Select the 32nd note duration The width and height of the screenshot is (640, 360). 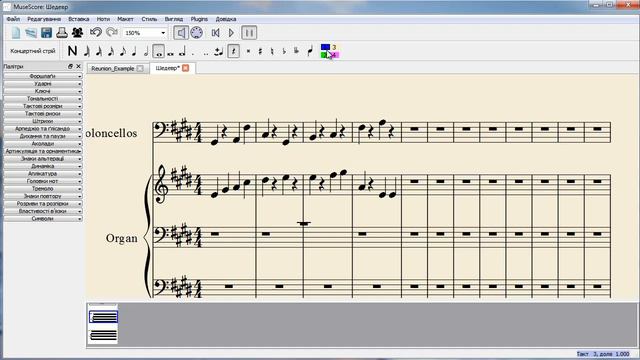99,51
